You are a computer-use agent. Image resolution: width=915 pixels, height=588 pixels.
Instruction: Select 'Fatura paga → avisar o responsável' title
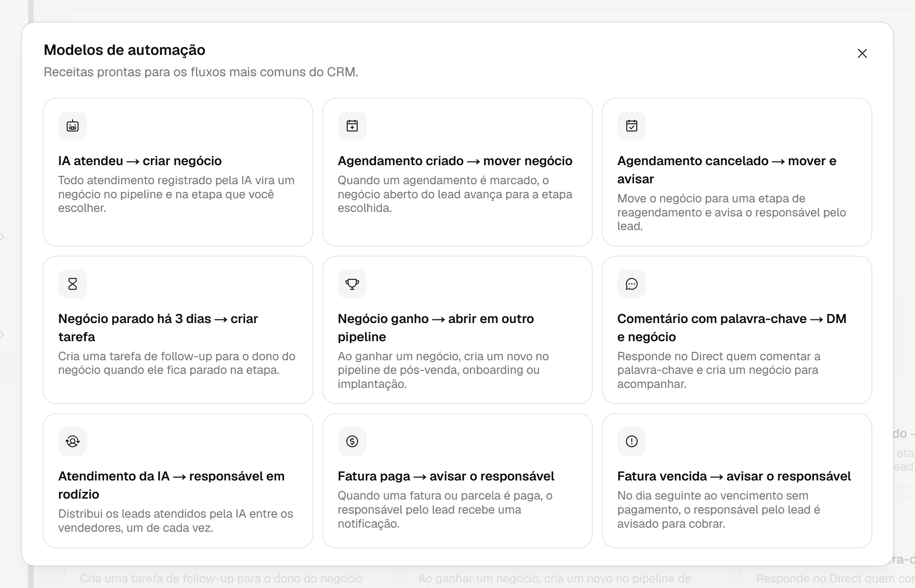pos(446,476)
